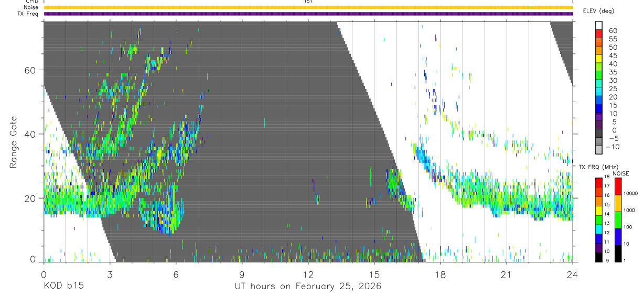
Task: Click the red top segment of TX FRQ colorbar
Action: click(x=599, y=182)
